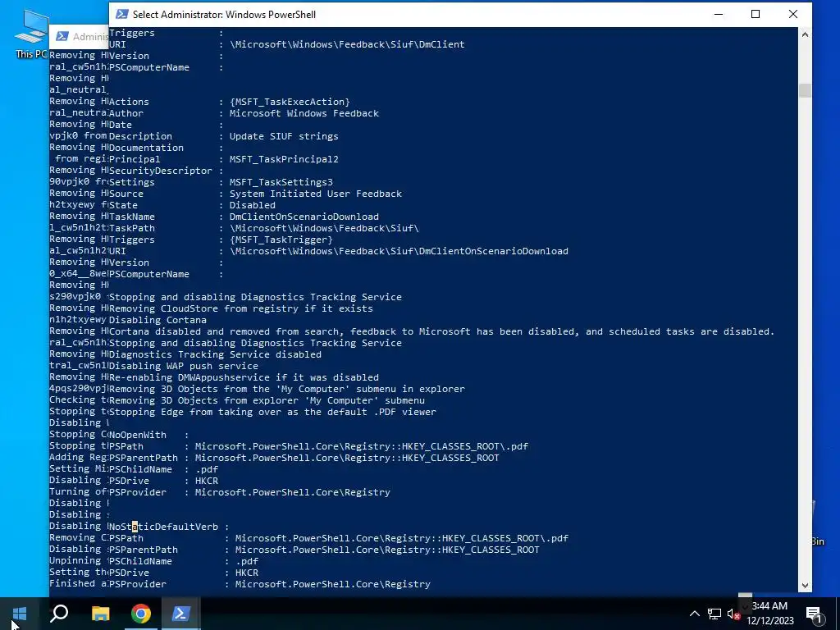
Task: Click the scroll up arrow of PowerShell window
Action: click(x=805, y=34)
